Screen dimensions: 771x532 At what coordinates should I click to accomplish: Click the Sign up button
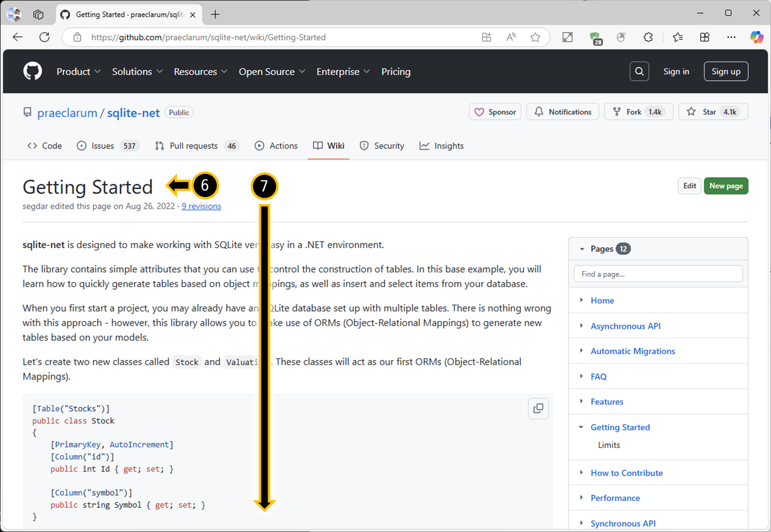(726, 71)
